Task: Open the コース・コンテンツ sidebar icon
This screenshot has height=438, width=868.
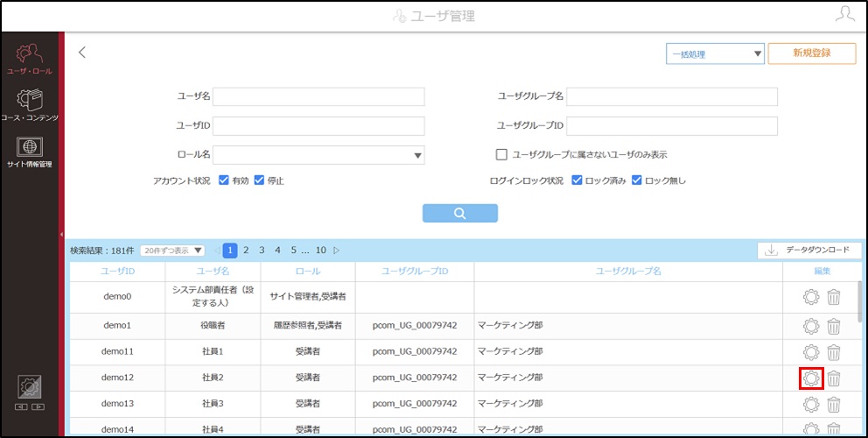Action: [x=30, y=103]
